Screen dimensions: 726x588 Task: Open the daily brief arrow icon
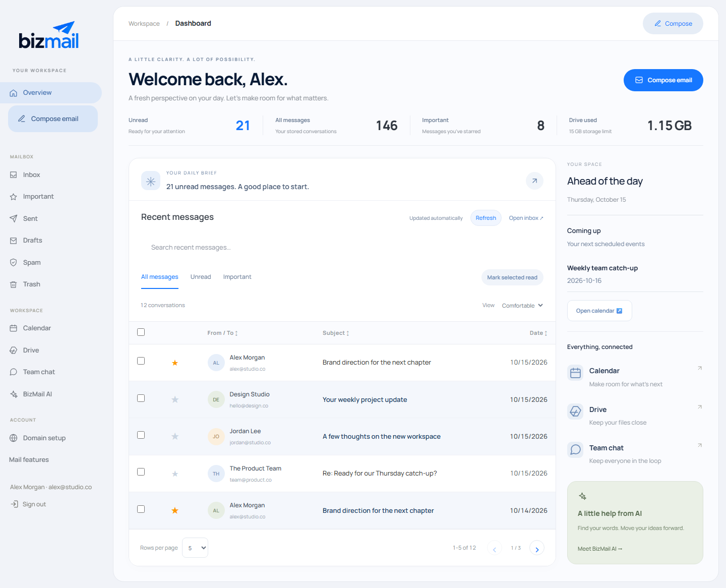534,181
